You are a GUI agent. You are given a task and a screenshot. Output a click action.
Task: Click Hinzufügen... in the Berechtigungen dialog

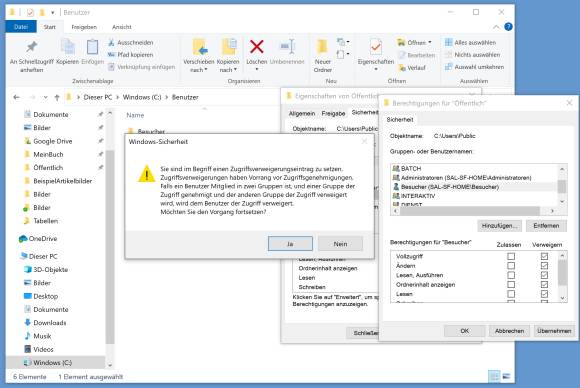pos(499,226)
